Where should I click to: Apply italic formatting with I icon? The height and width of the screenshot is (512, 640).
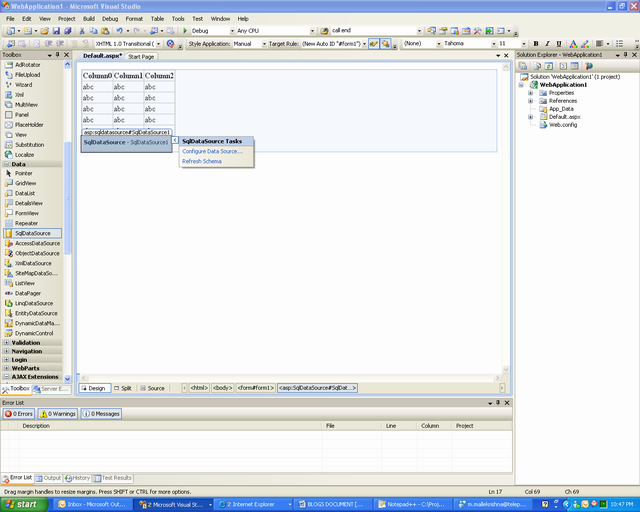(547, 44)
